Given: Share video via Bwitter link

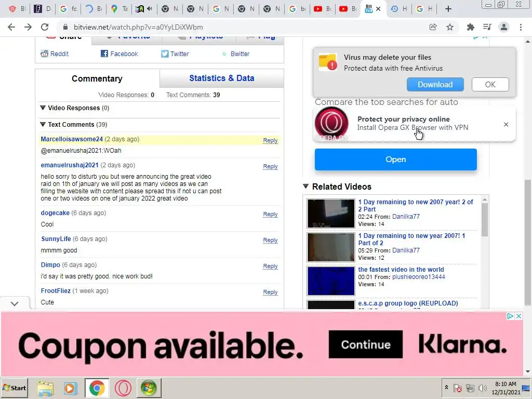Looking at the screenshot, I should [x=236, y=54].
